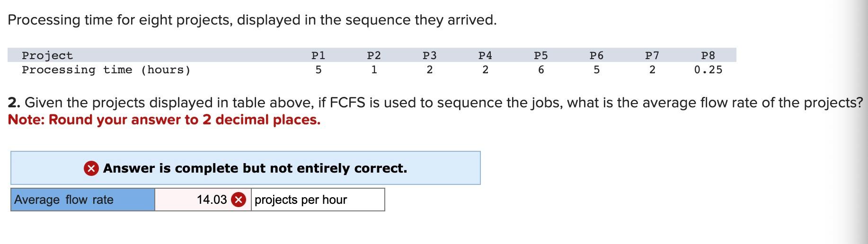868x244 pixels.
Task: Click the question number 2 text
Action: pyautogui.click(x=14, y=103)
